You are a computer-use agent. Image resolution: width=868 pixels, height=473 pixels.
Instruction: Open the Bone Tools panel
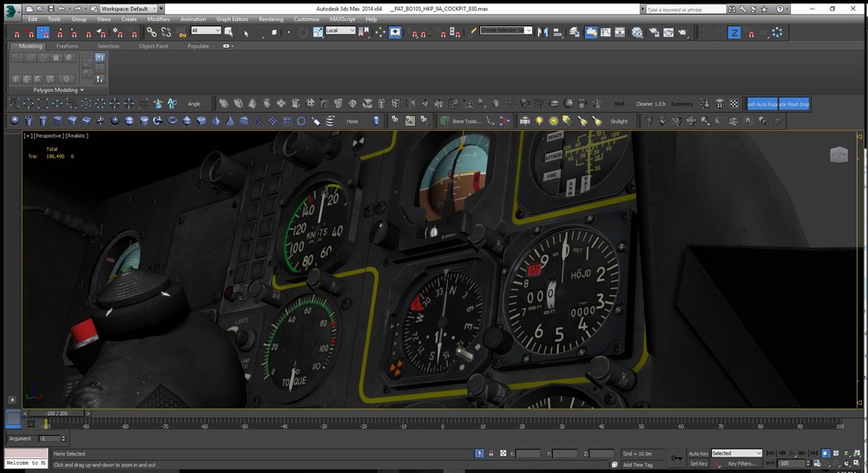[x=465, y=122]
